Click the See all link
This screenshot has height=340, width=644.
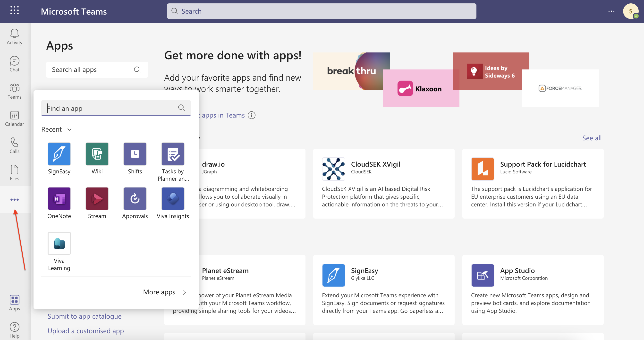click(x=592, y=138)
